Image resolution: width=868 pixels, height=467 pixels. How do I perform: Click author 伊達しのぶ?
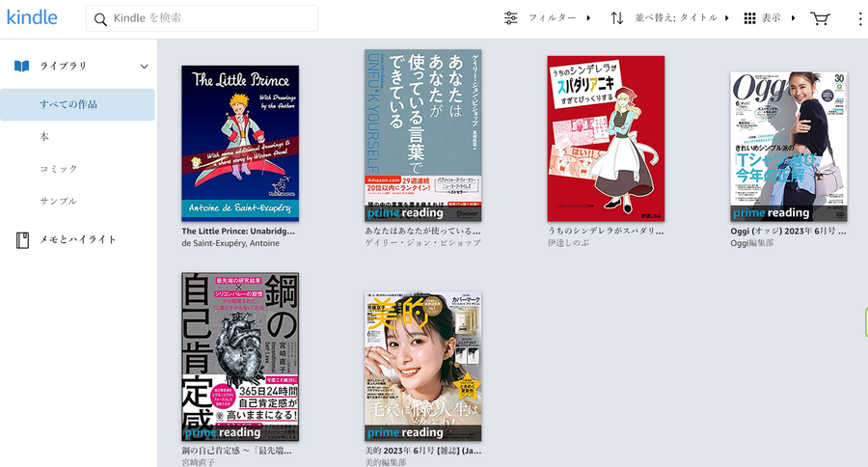tap(567, 242)
